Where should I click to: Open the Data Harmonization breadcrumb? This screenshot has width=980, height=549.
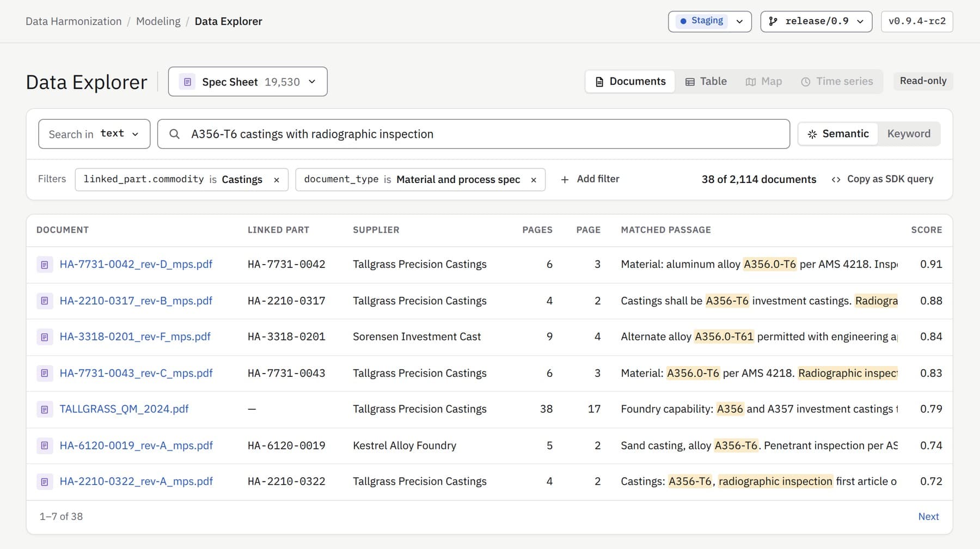point(73,21)
